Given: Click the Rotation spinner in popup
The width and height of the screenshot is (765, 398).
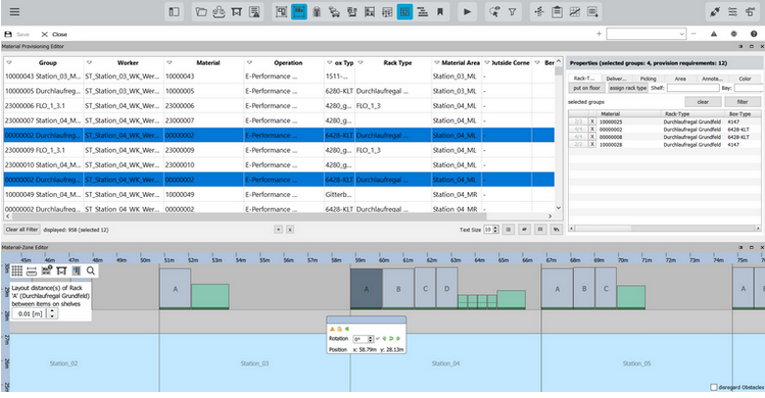Looking at the screenshot, I should (x=363, y=338).
